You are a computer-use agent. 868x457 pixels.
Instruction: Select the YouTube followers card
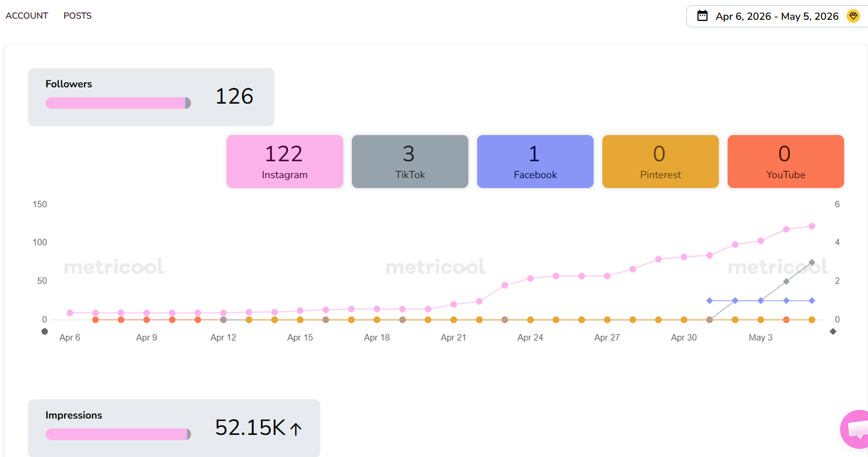pyautogui.click(x=786, y=161)
